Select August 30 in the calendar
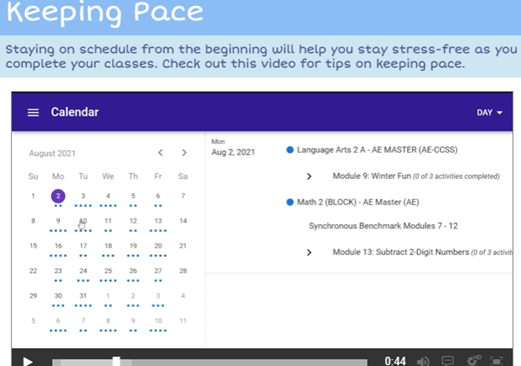 click(58, 296)
